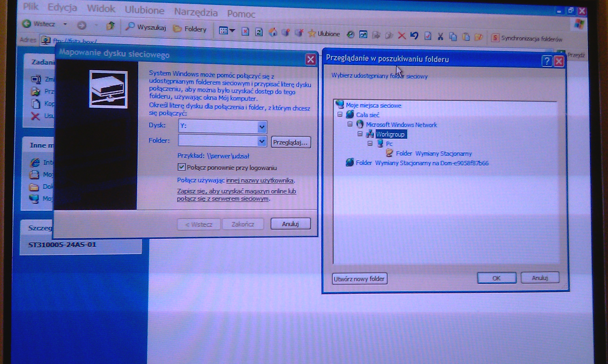Click the innej nazwy użytkownika link
The width and height of the screenshot is (608, 364).
259,181
